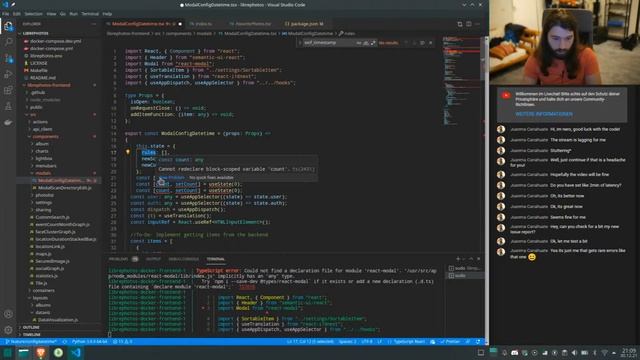Click the Python interpreter status item

[89, 342]
